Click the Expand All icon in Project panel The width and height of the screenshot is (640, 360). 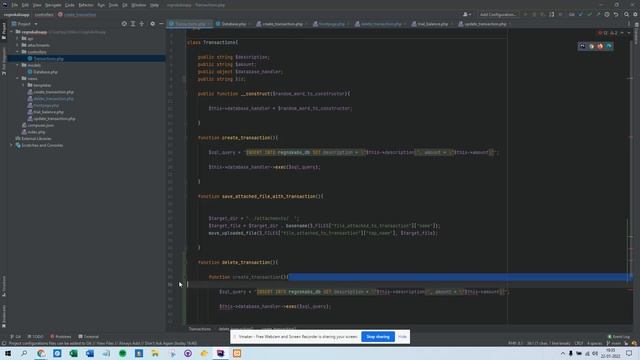point(133,24)
